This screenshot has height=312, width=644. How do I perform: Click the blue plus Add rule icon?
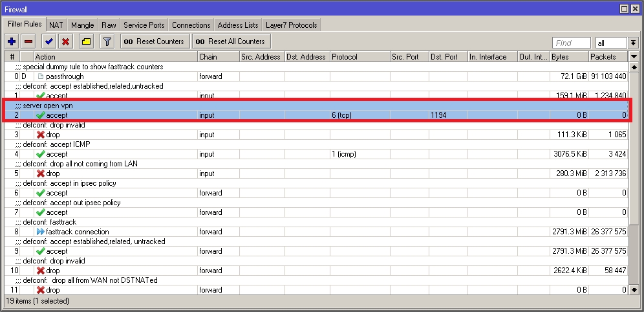pos(11,41)
